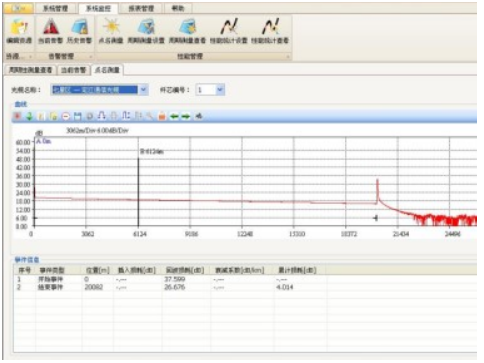Click the green right arrow in curve toolbar

186,116
